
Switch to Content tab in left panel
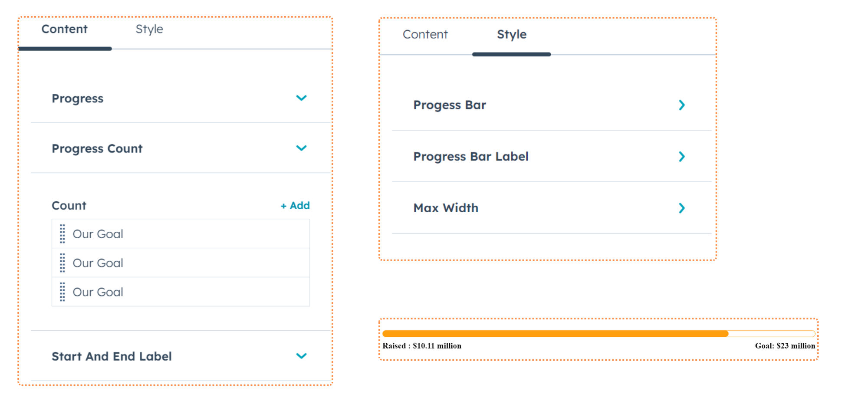[x=64, y=29]
